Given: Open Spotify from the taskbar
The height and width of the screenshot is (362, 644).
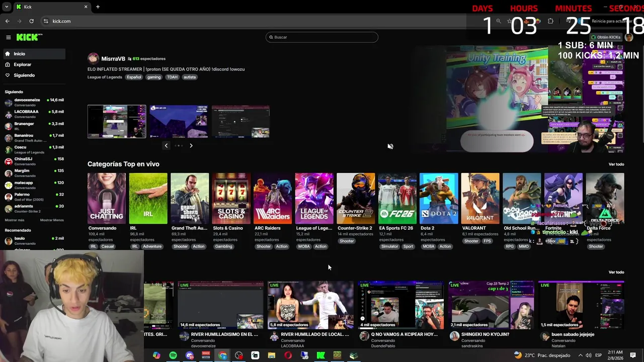Looking at the screenshot, I should coord(173,355).
